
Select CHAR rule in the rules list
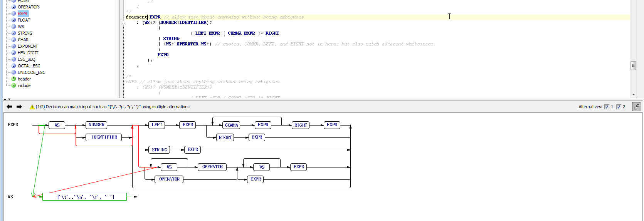(23, 40)
